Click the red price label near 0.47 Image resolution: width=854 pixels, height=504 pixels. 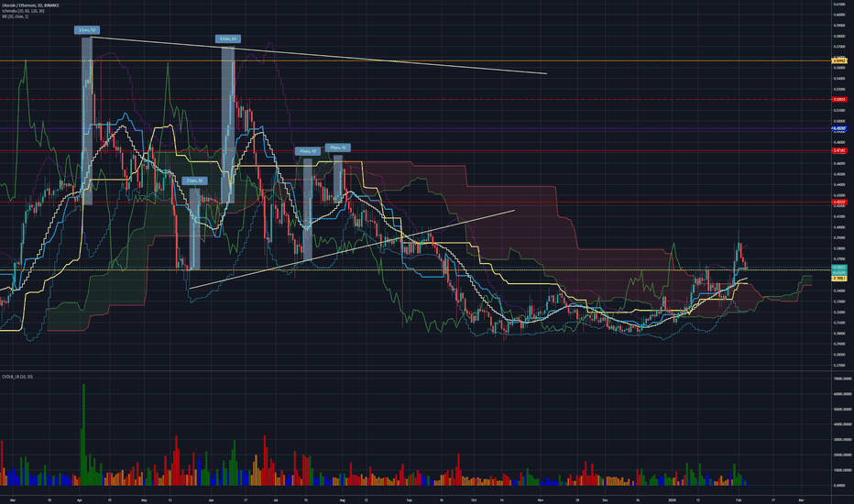(x=838, y=151)
